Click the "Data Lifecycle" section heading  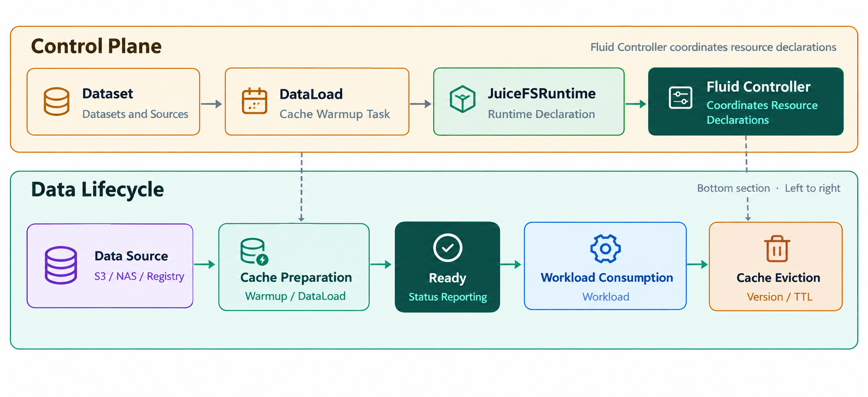point(97,190)
